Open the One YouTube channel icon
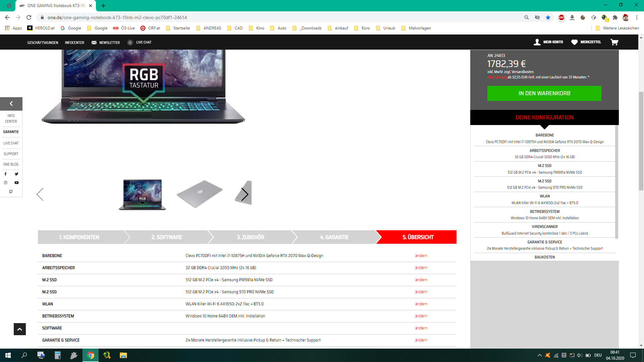 pyautogui.click(x=16, y=183)
